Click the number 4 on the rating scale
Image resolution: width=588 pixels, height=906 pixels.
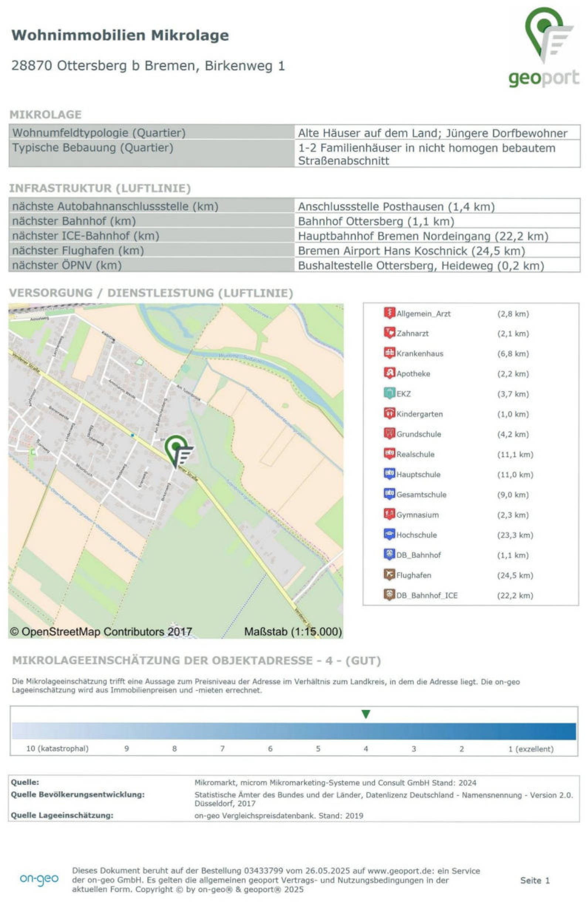(366, 749)
